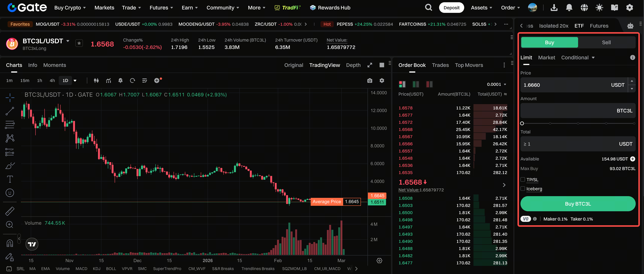
Task: Open the ruler measure tool
Action: [x=10, y=211]
